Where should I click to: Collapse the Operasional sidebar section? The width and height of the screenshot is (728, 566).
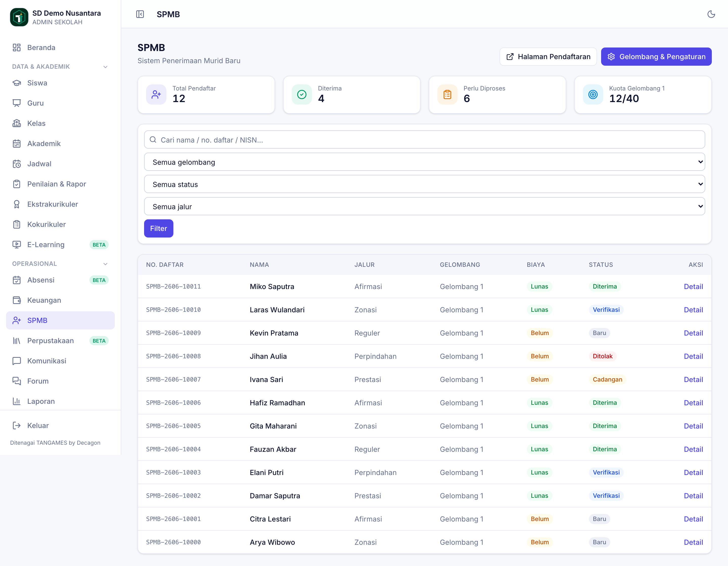(105, 264)
